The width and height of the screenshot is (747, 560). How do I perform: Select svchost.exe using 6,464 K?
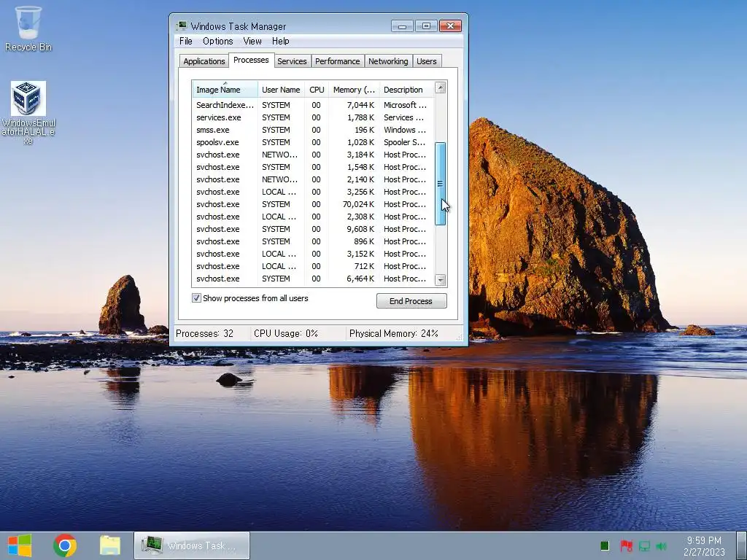(313, 278)
